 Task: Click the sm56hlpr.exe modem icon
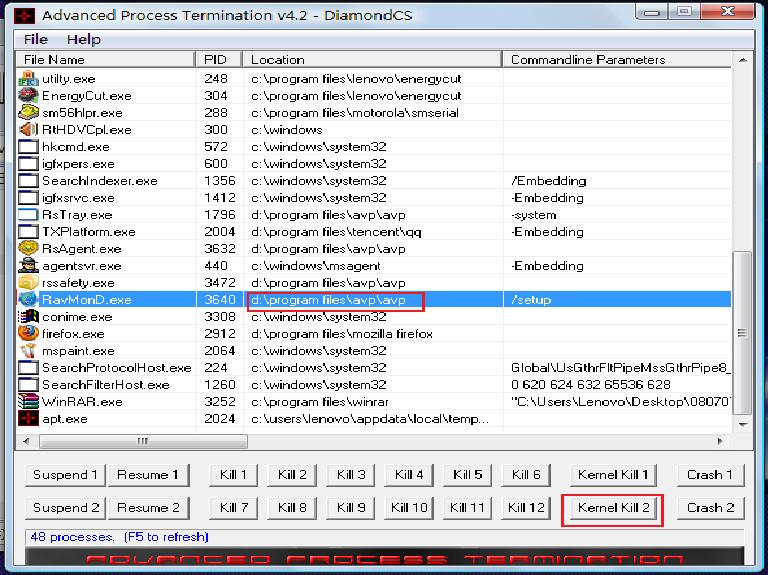click(x=28, y=113)
